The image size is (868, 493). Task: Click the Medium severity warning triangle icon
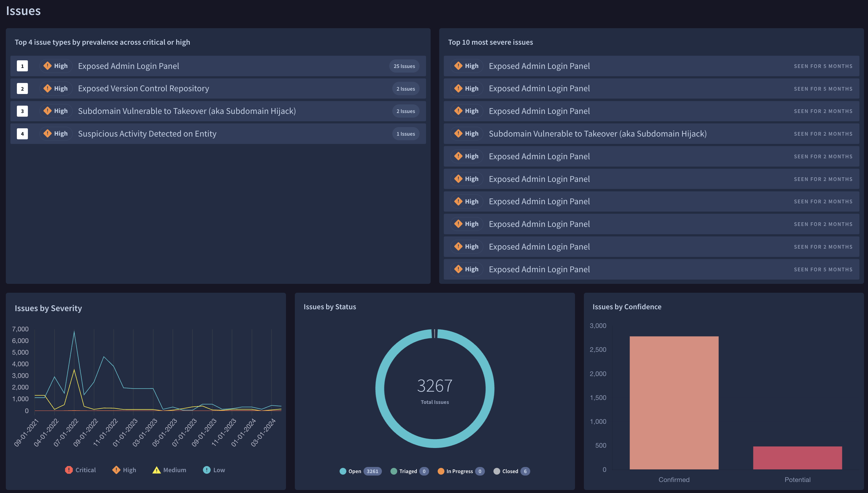pos(157,470)
